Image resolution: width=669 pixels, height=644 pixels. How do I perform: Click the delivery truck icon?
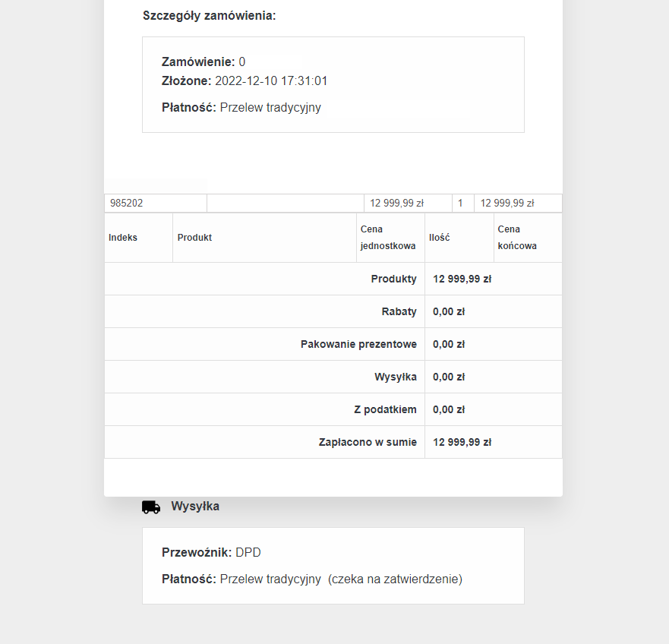click(x=151, y=507)
